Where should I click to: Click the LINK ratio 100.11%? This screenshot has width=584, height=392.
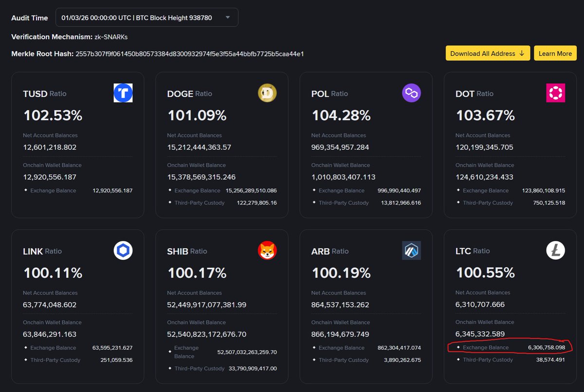point(53,273)
